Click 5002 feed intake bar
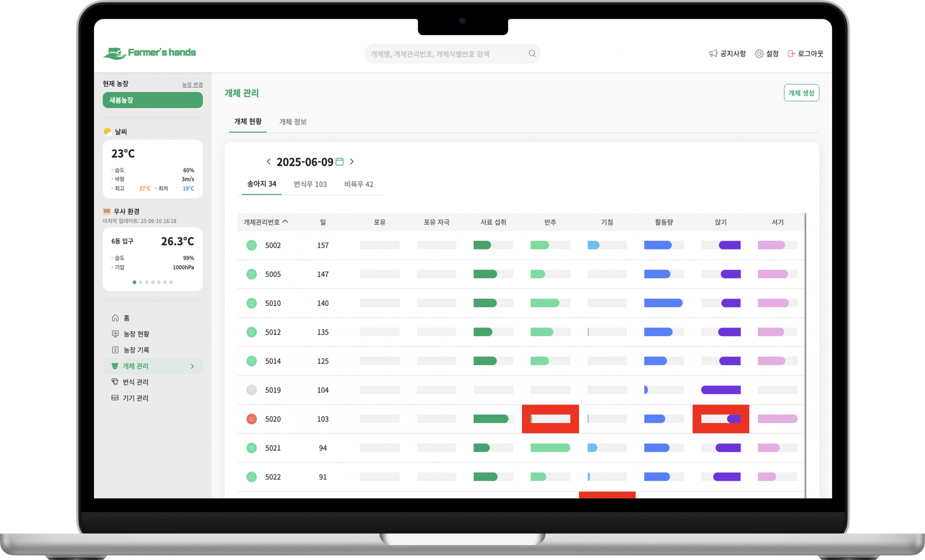Screen dimensions: 925x560 (x=493, y=245)
